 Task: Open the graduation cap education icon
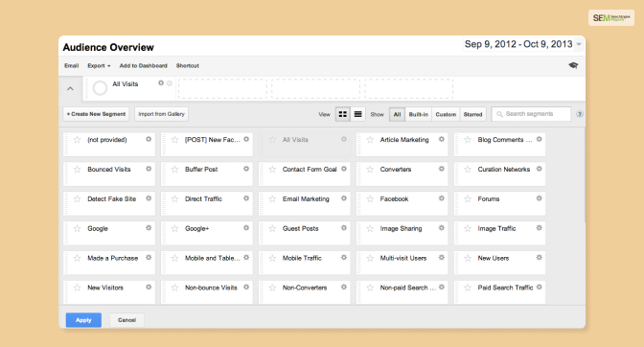click(573, 65)
